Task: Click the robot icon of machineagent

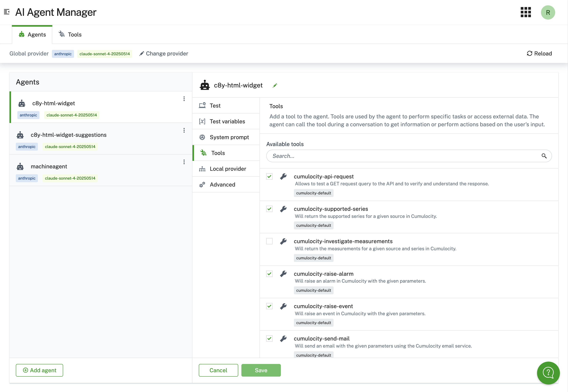Action: [x=20, y=167]
